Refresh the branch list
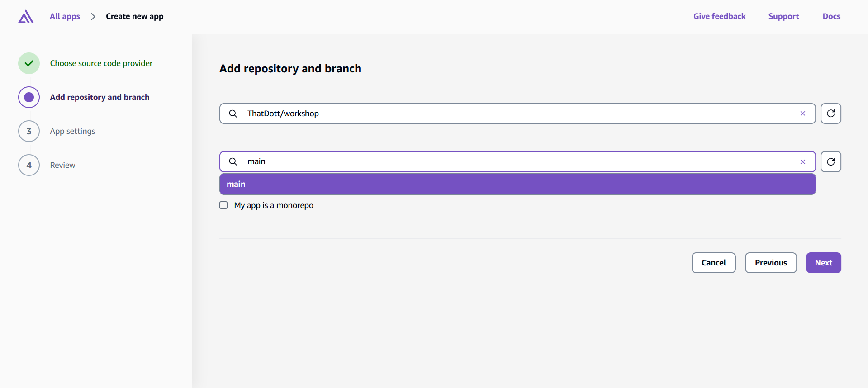The image size is (868, 388). [831, 161]
